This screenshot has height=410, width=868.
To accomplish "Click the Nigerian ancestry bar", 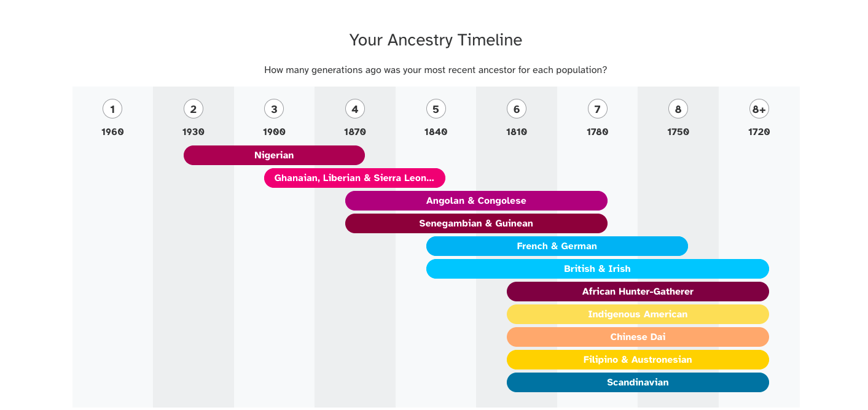I will pos(274,155).
